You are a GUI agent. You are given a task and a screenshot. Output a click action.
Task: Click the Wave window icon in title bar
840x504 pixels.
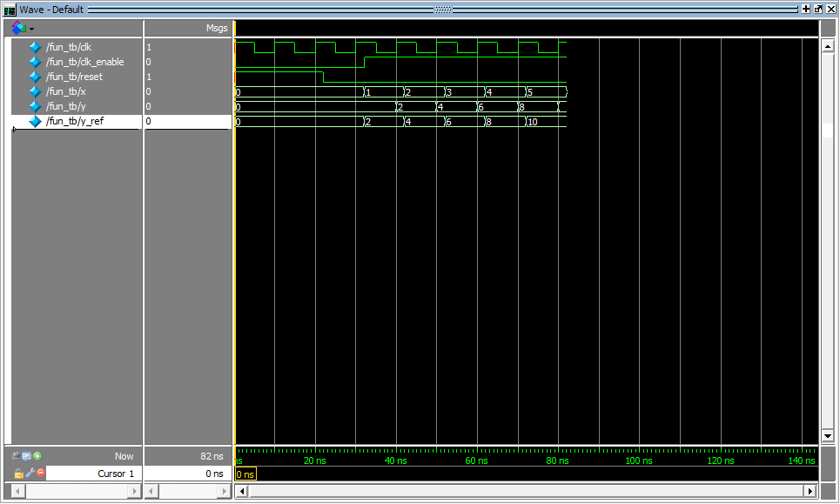(x=10, y=10)
